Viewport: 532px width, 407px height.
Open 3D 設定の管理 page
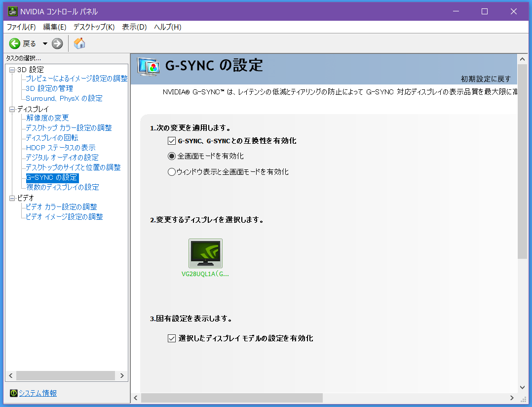[x=49, y=88]
